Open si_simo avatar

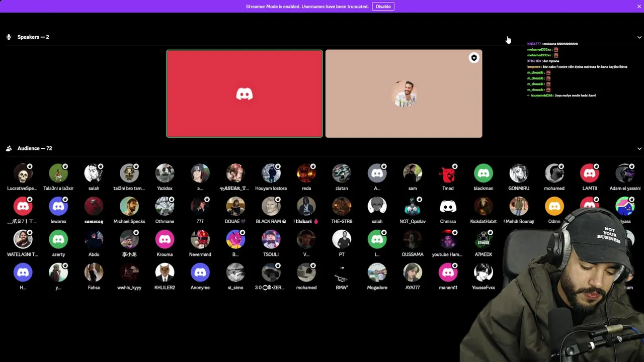coord(235,273)
